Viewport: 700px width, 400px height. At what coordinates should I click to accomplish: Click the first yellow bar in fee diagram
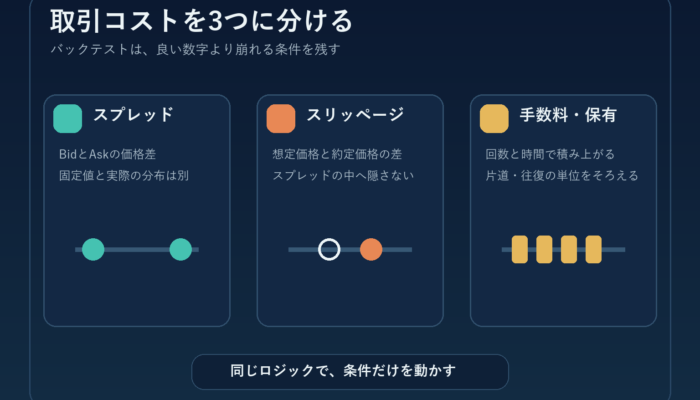(x=520, y=250)
